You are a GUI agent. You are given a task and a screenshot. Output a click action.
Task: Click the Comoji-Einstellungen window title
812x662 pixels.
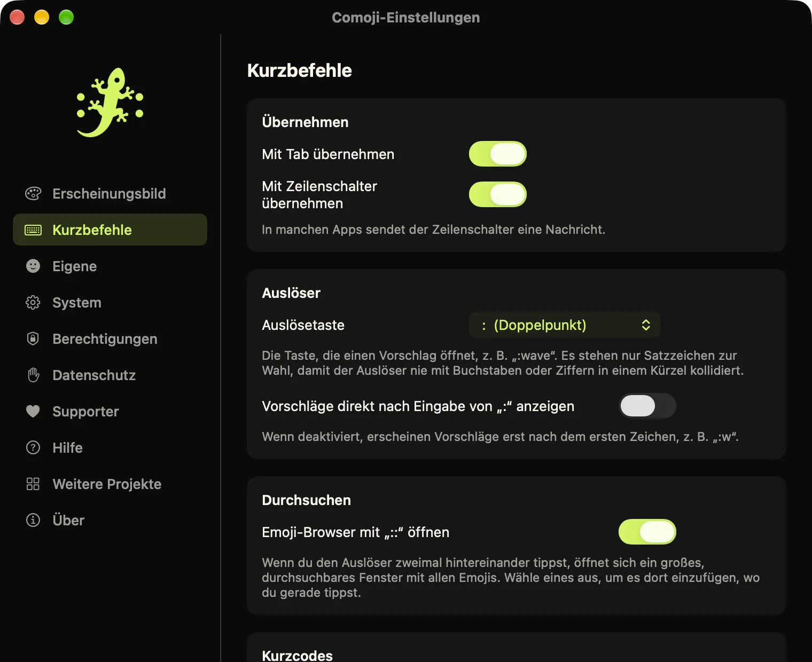pyautogui.click(x=406, y=18)
